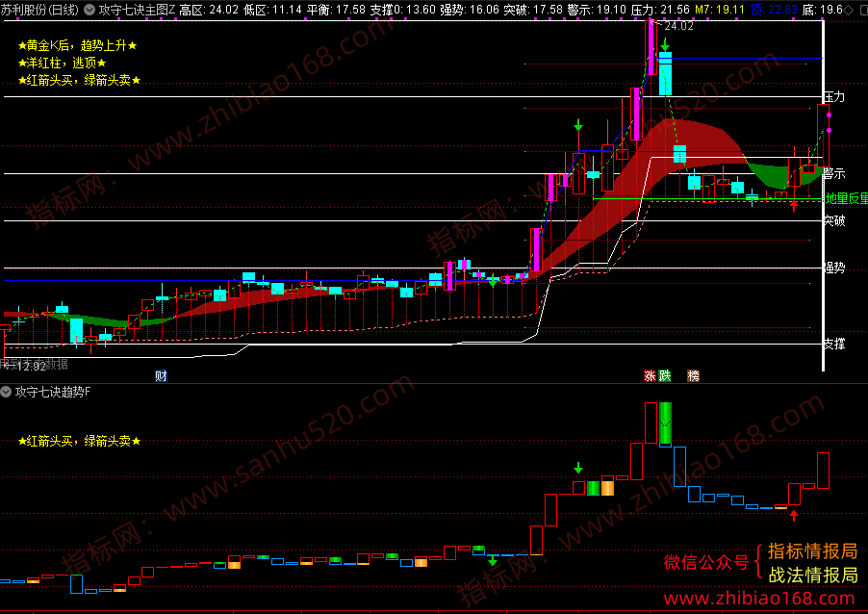This screenshot has width=868, height=614.
Task: Click the 支撑 level label on right edge
Action: point(834,344)
